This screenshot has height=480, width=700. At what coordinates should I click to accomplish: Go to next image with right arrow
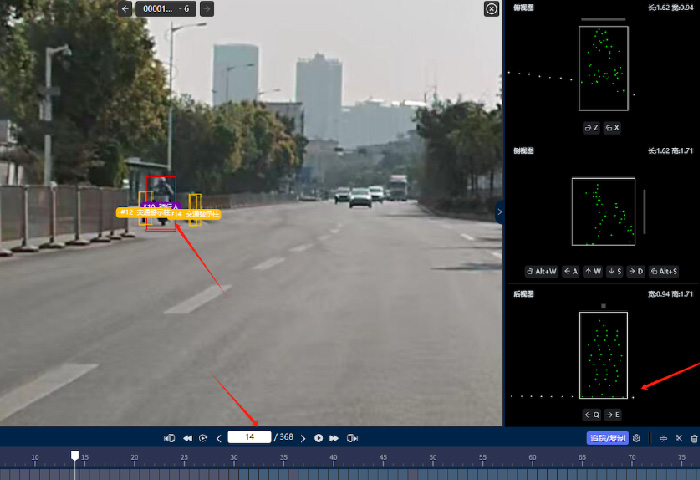pyautogui.click(x=206, y=9)
